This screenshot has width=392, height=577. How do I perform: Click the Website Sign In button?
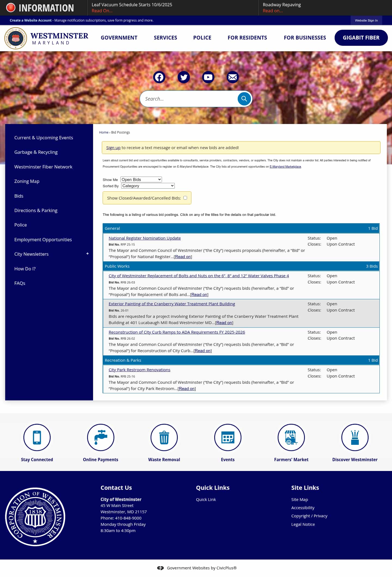point(366,20)
